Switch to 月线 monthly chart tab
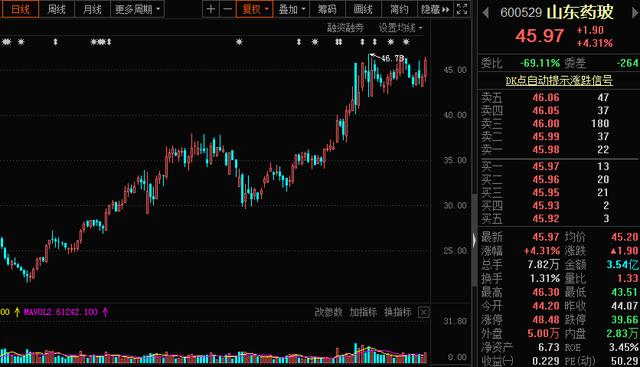The width and height of the screenshot is (640, 367). click(92, 9)
